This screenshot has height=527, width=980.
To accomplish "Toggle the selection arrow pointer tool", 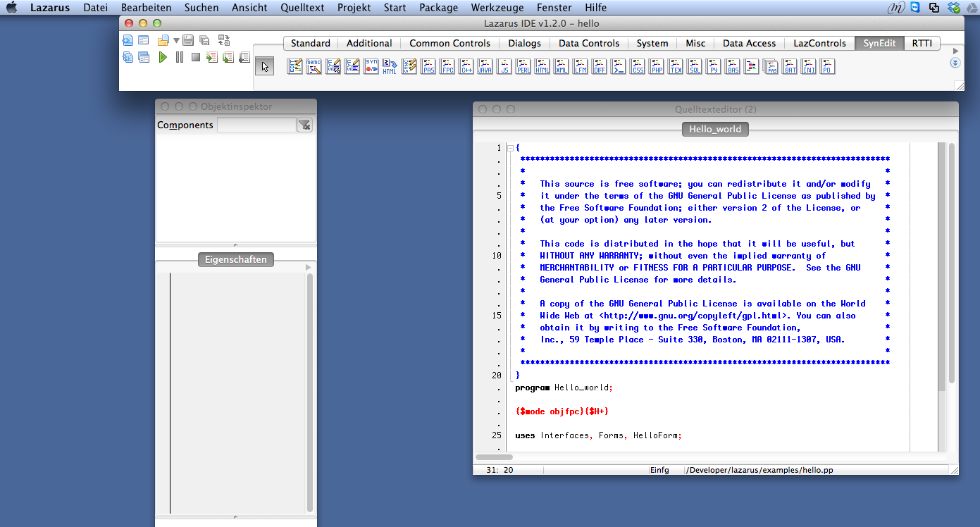I will coord(265,66).
